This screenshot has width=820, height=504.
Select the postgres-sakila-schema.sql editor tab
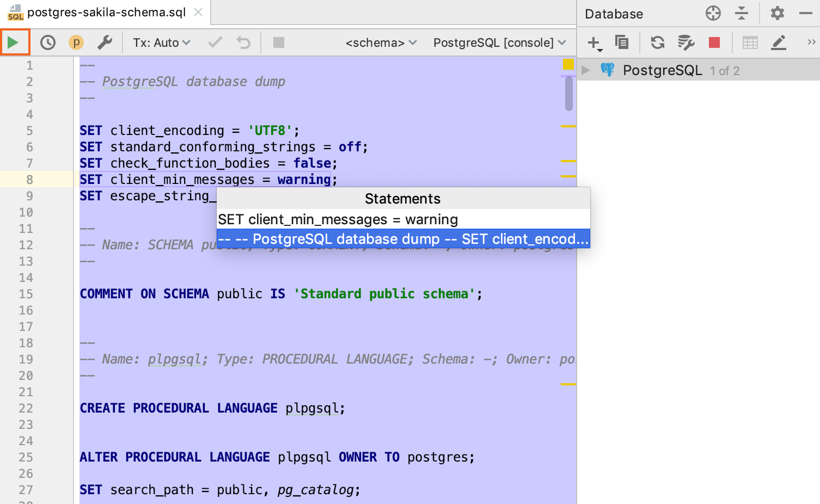click(106, 12)
